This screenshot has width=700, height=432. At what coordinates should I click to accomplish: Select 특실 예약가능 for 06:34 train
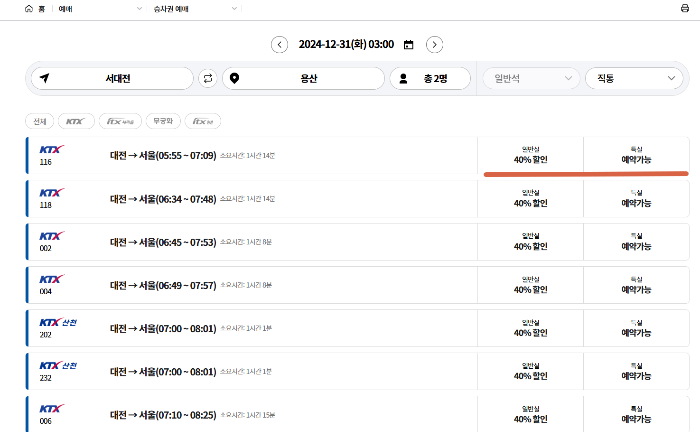click(x=636, y=199)
